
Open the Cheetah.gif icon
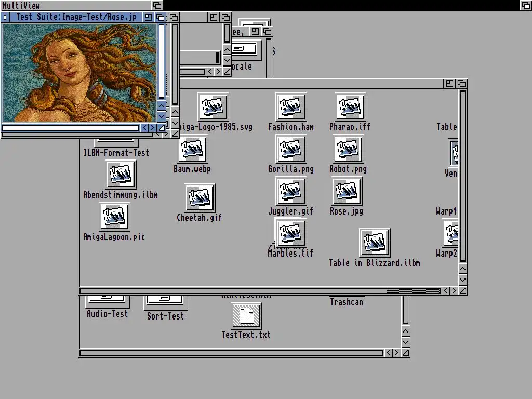coord(199,197)
